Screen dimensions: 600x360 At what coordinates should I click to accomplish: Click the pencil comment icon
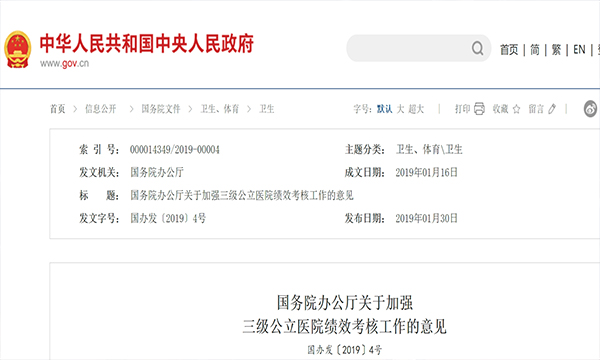coord(551,109)
